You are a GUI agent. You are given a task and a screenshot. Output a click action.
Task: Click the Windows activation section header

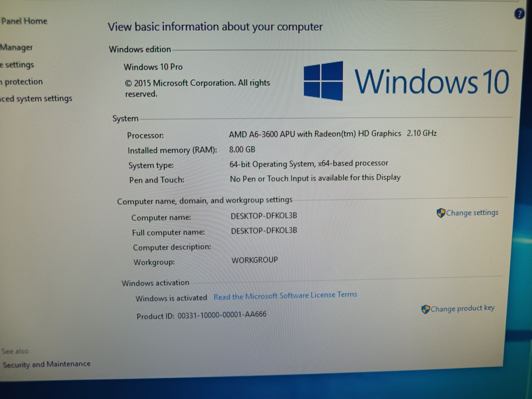(x=155, y=283)
